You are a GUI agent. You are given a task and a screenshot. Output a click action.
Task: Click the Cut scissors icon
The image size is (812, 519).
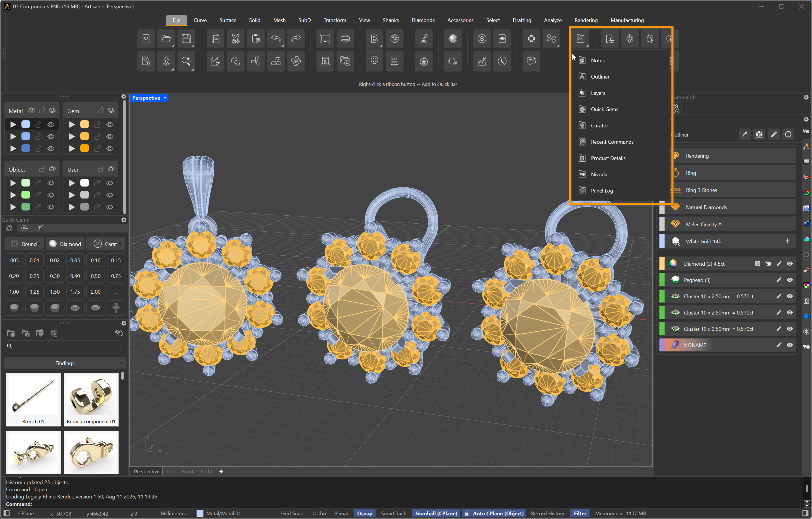click(235, 39)
